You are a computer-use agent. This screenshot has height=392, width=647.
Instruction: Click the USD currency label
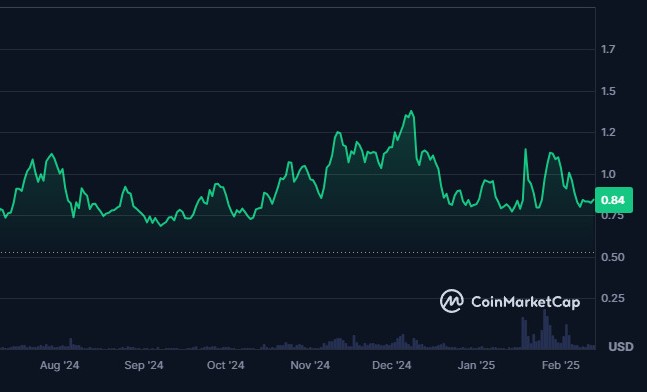621,347
